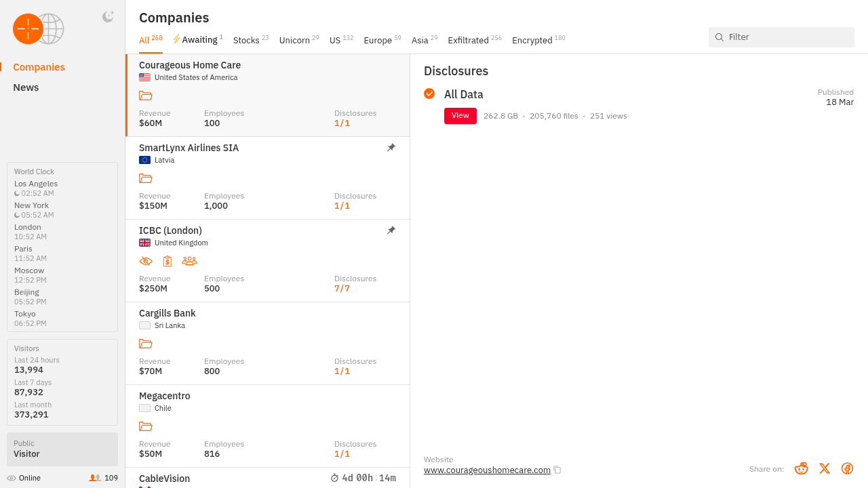
Task: Click the online users count icon
Action: click(x=95, y=478)
